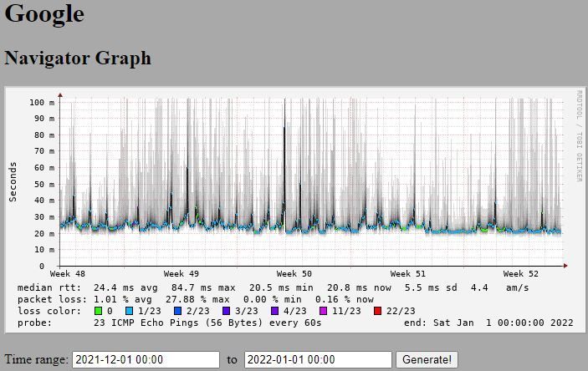This screenshot has width=588, height=371.
Task: Click the red 22/23 loss swatch
Action: coord(378,311)
